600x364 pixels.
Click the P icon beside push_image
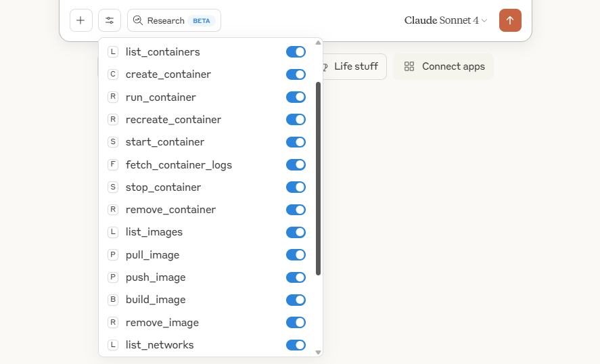coord(113,277)
